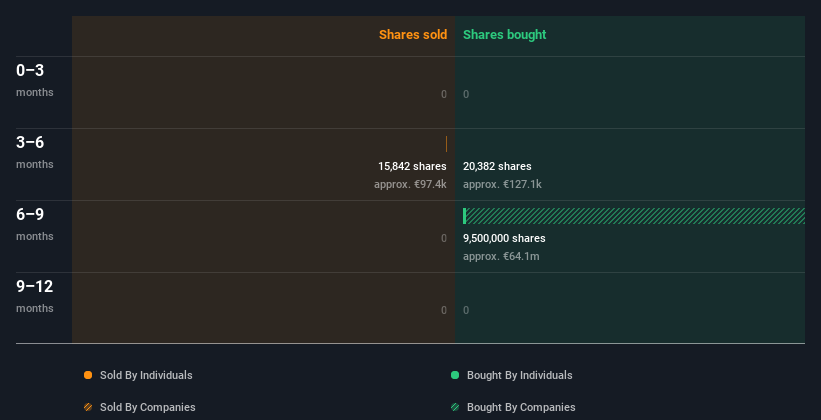Click the approx. €64.1m bought amount

click(x=501, y=257)
